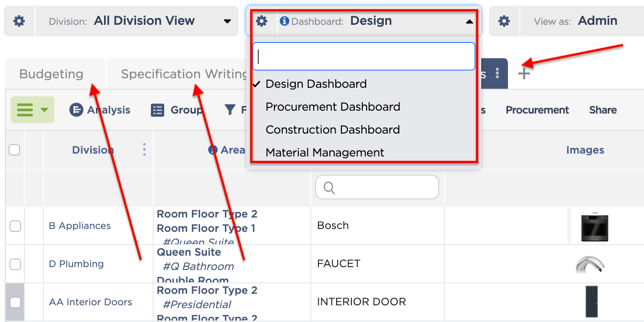Open the interior door image thumbnail
The width and height of the screenshot is (644, 322).
(x=591, y=301)
